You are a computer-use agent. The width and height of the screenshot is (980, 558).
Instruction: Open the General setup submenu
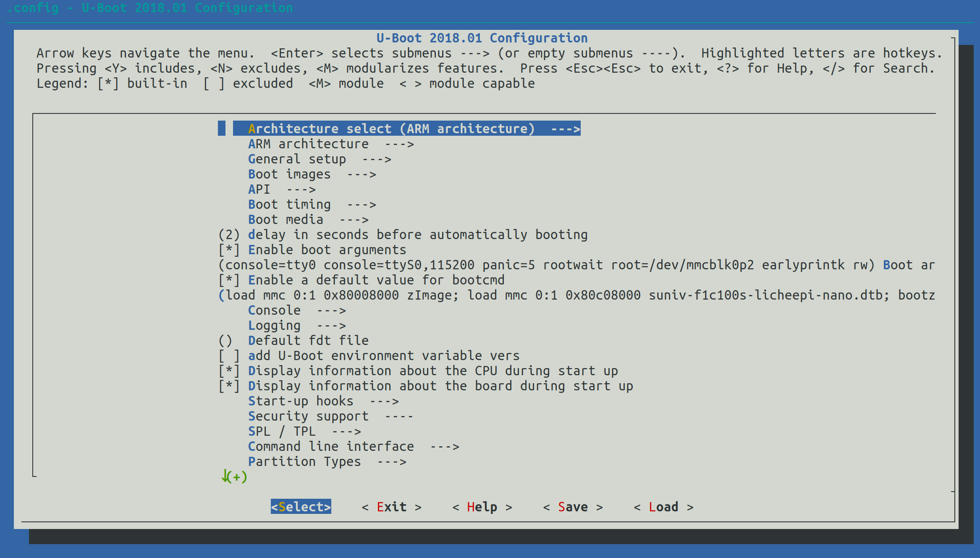tap(297, 159)
